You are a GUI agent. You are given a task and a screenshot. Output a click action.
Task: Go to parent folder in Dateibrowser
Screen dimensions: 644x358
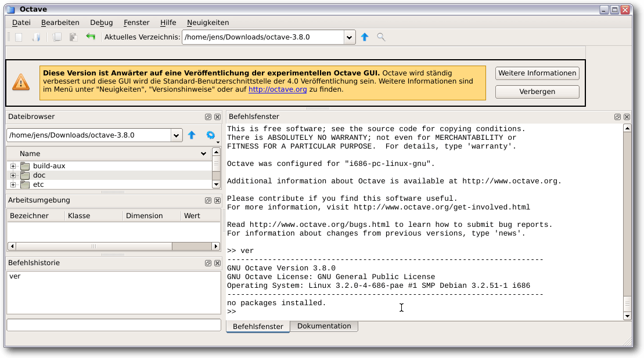coord(192,135)
